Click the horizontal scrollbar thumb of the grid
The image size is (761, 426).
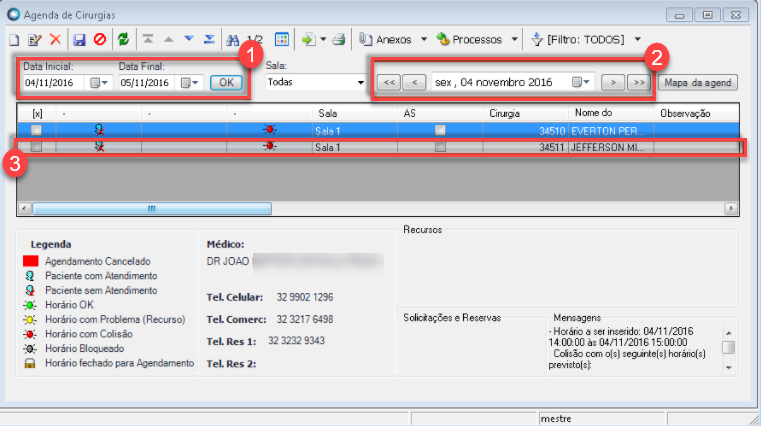tap(152, 209)
